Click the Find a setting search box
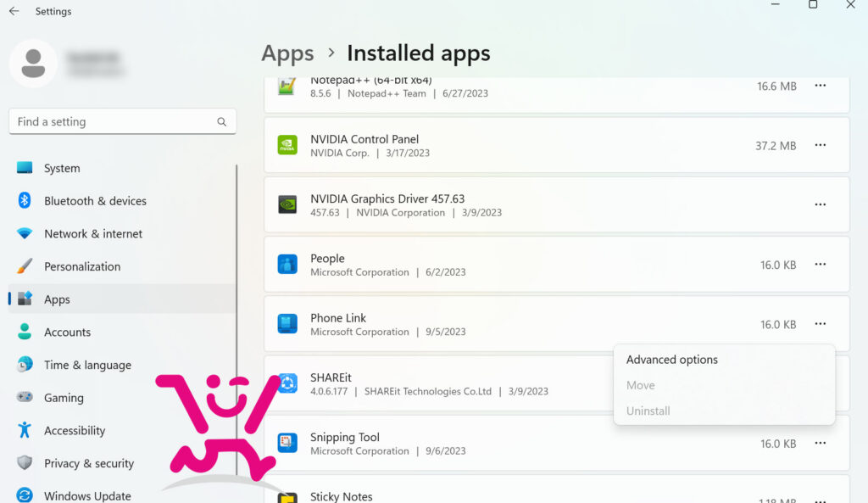 (x=122, y=122)
